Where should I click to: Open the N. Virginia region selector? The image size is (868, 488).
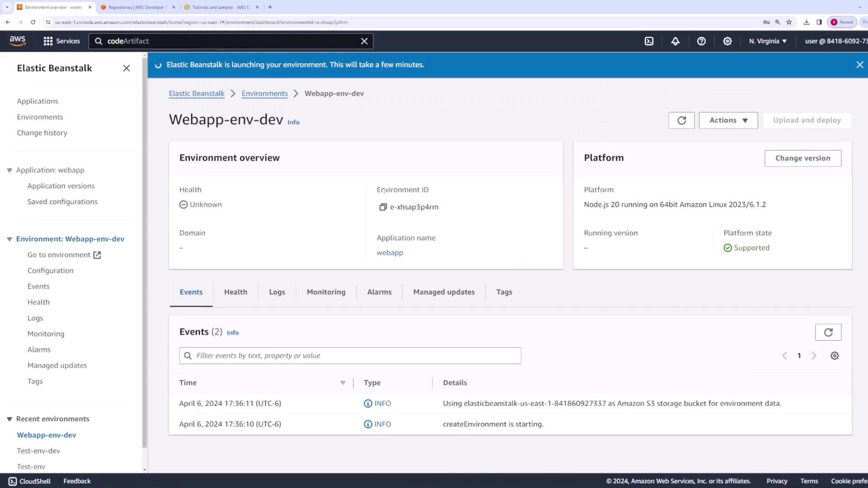click(768, 41)
